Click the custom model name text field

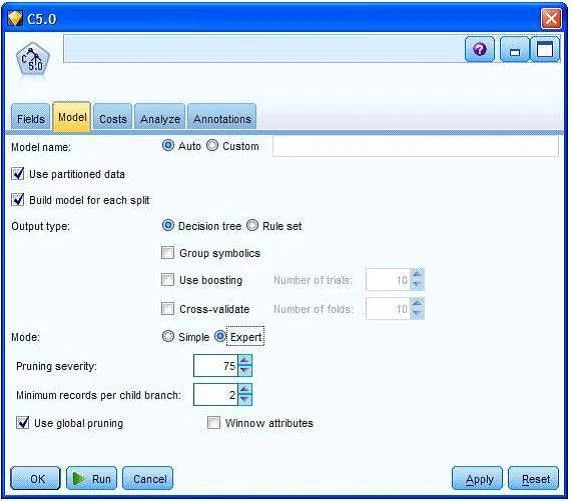pyautogui.click(x=415, y=147)
